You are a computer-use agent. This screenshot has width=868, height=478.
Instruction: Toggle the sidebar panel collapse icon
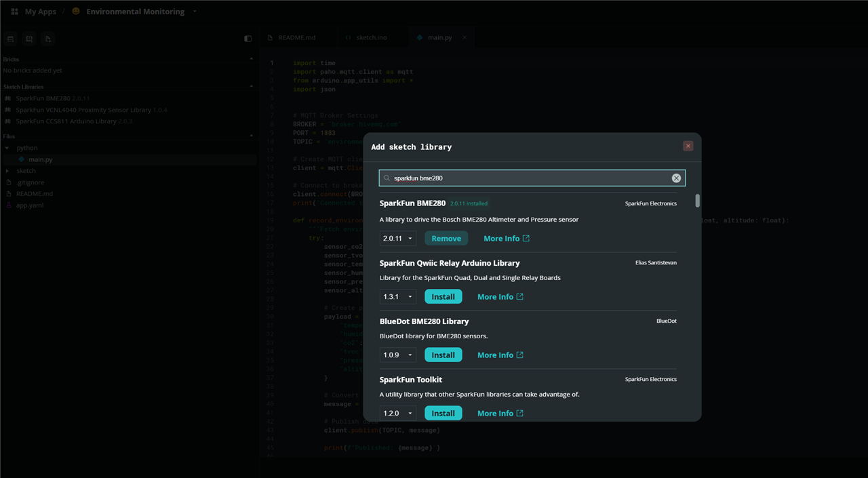[x=248, y=39]
